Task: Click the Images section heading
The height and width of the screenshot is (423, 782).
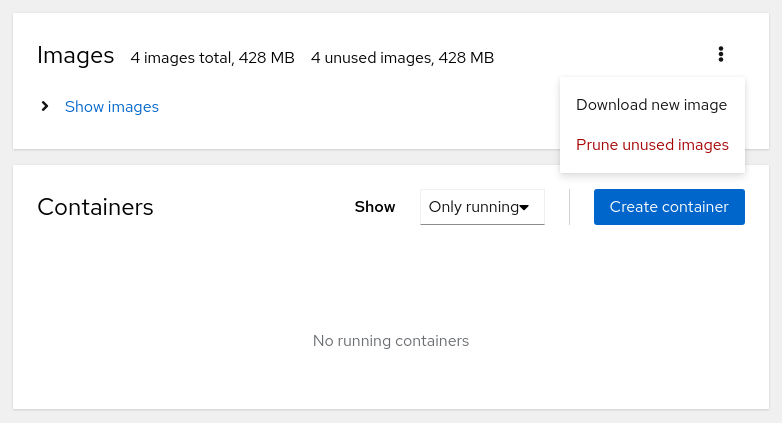Action: [x=76, y=55]
